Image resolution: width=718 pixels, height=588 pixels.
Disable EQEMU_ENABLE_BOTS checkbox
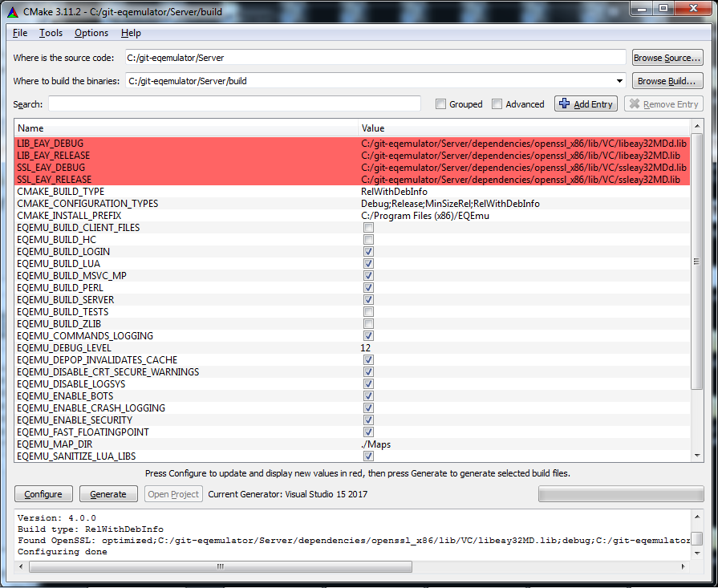(368, 395)
